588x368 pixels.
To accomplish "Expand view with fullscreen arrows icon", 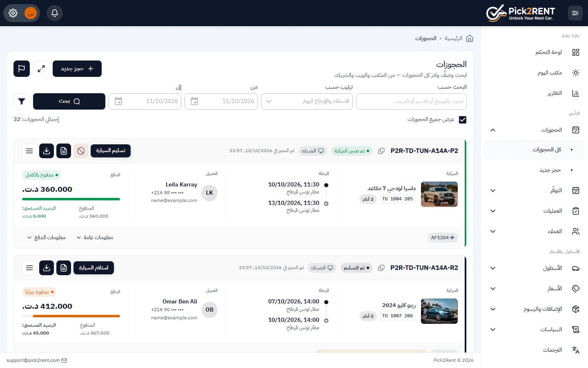I will point(41,69).
